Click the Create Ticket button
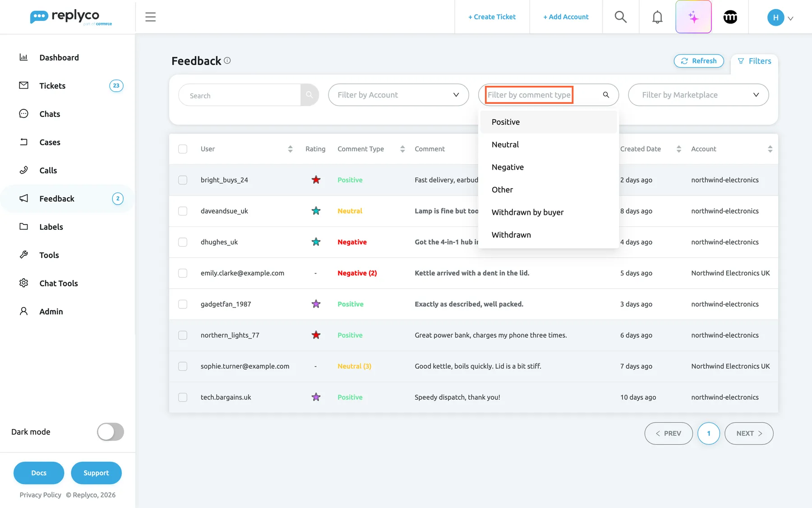The height and width of the screenshot is (508, 812). pyautogui.click(x=492, y=17)
